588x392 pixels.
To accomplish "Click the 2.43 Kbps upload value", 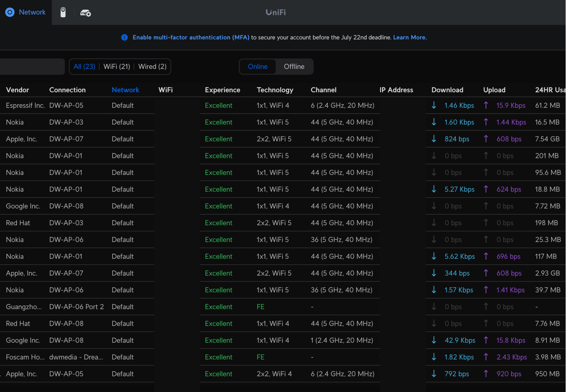I will 512,357.
